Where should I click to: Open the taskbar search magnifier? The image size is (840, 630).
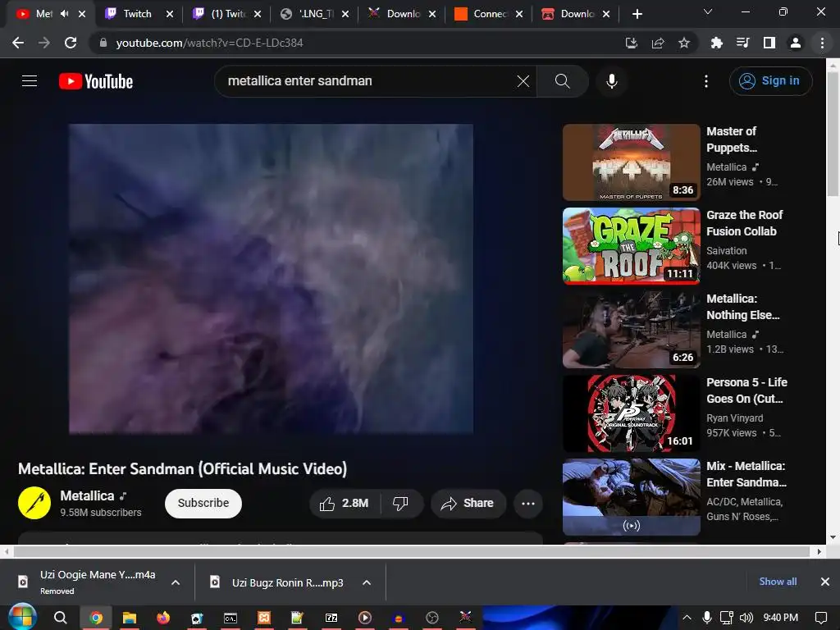(61, 618)
